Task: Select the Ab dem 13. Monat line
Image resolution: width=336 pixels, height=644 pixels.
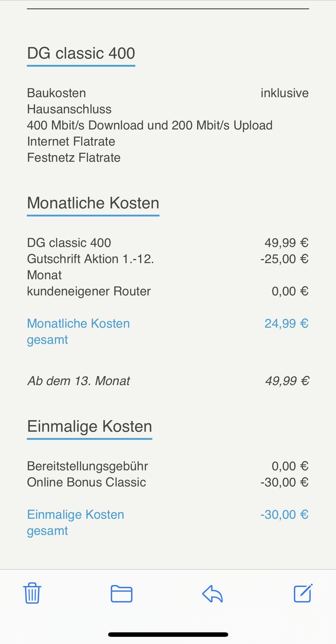Action: point(79,381)
